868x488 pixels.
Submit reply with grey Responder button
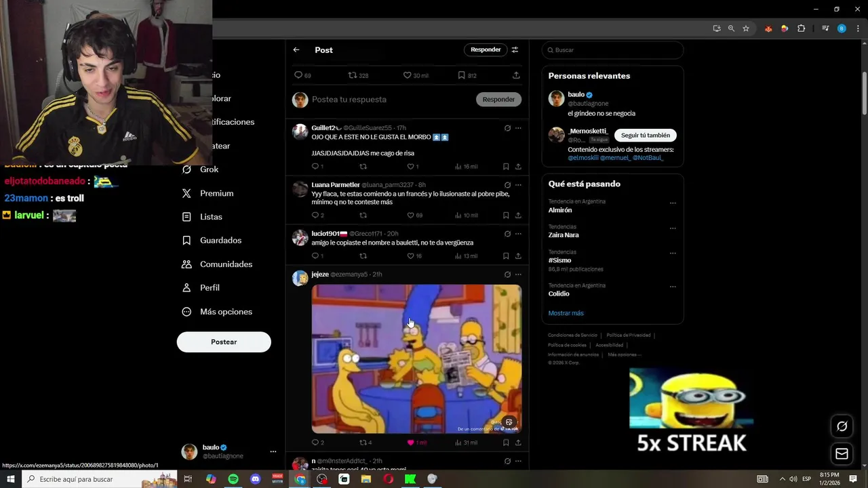click(x=498, y=100)
